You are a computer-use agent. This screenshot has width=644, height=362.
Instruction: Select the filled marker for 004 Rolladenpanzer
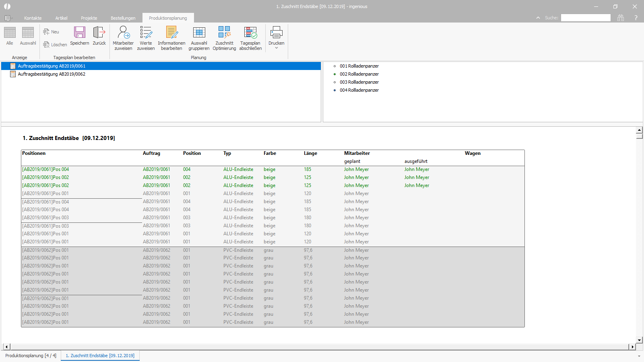tap(334, 90)
